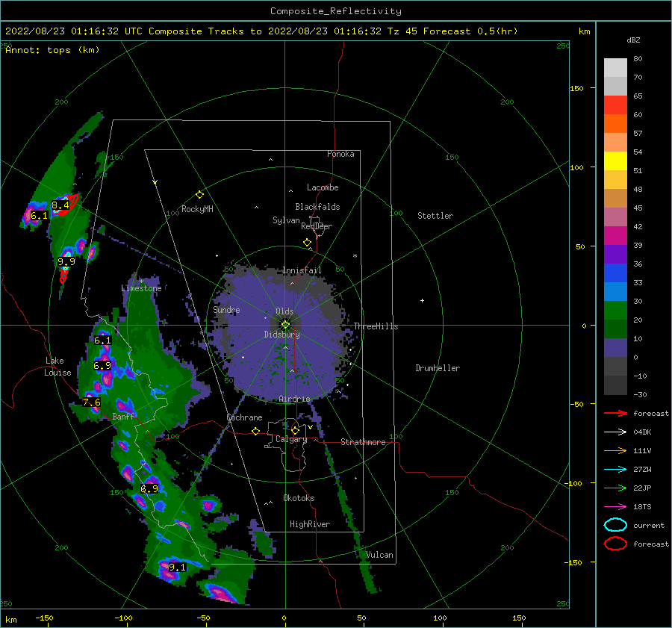Click the date-time header line
672x628 pixels.
261,31
